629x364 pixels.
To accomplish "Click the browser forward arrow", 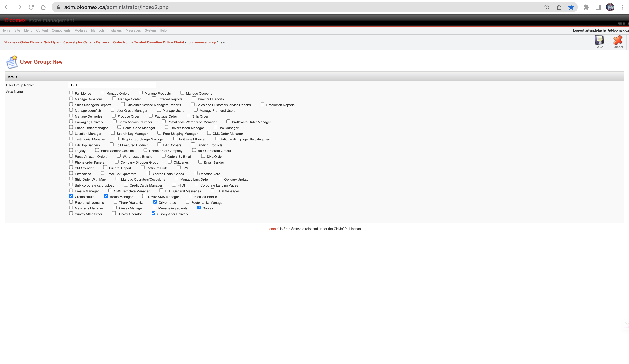I will (x=19, y=7).
